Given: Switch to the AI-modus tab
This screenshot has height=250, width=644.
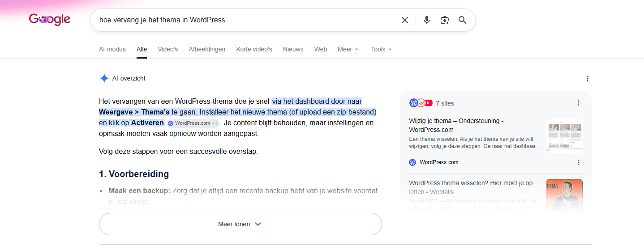Looking at the screenshot, I should [112, 49].
